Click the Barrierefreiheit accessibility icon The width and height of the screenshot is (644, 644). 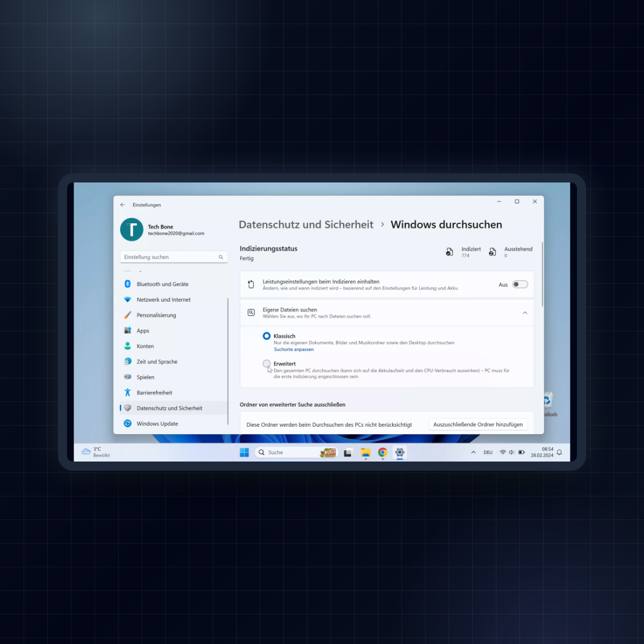click(x=128, y=392)
